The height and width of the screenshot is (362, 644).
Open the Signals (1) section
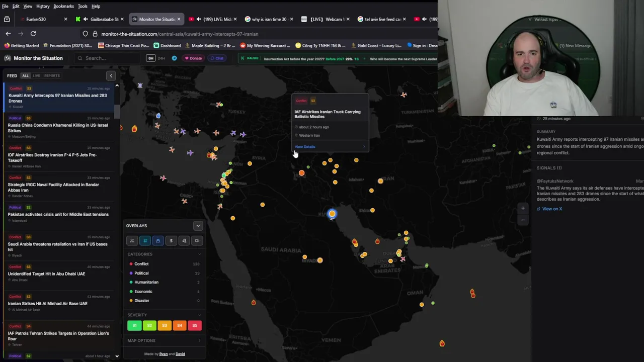(549, 168)
